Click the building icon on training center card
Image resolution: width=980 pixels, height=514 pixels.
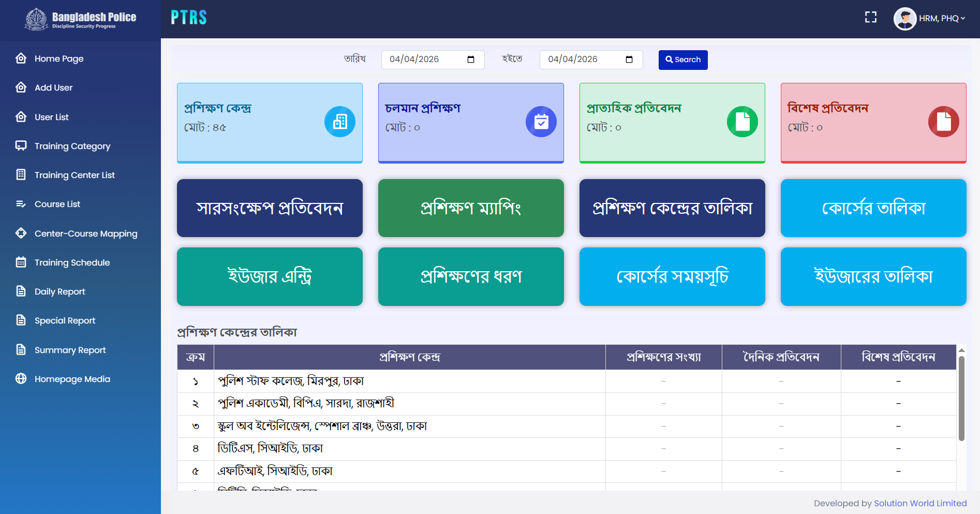[340, 122]
